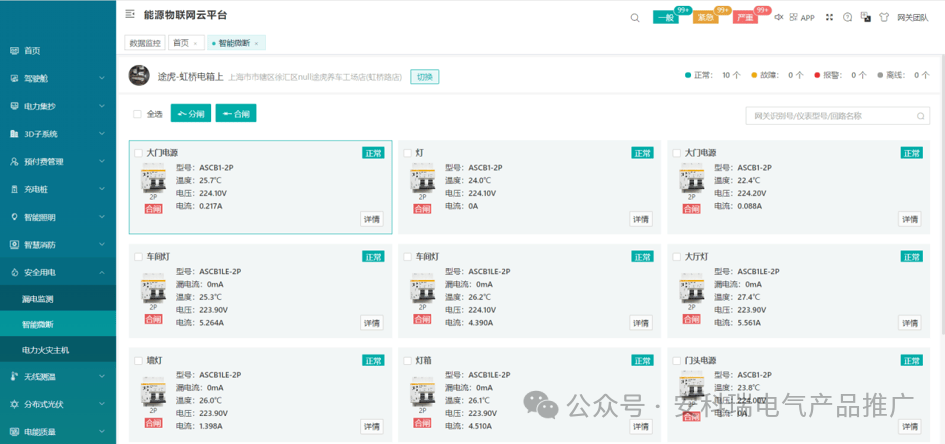Click the 合闸 close-breaker button
The height and width of the screenshot is (444, 945).
236,113
